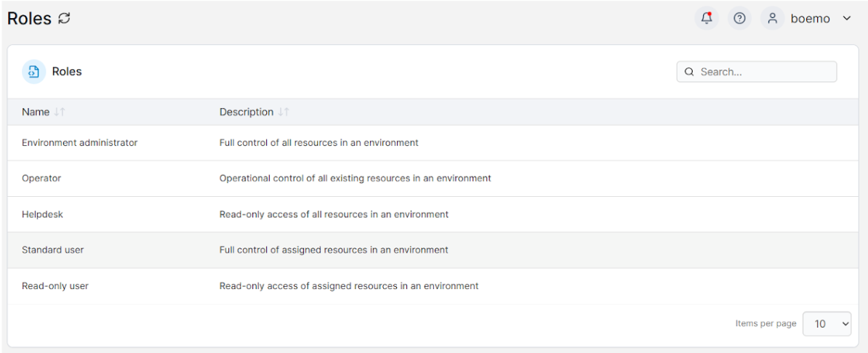The height and width of the screenshot is (353, 868).
Task: Click the magnifier icon in search box
Action: point(689,72)
